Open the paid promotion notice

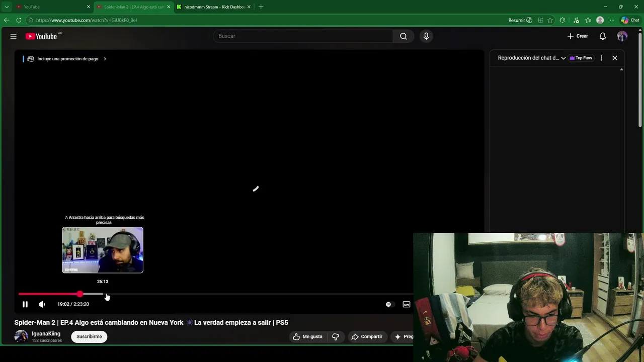(67, 59)
